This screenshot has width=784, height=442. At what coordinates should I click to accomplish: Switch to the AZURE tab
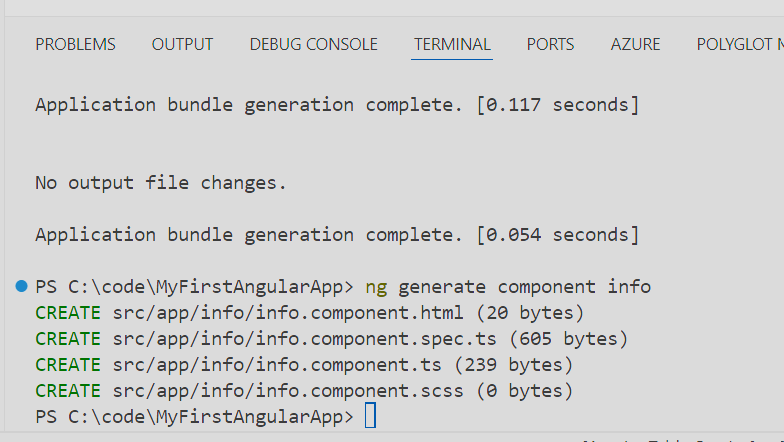click(635, 44)
